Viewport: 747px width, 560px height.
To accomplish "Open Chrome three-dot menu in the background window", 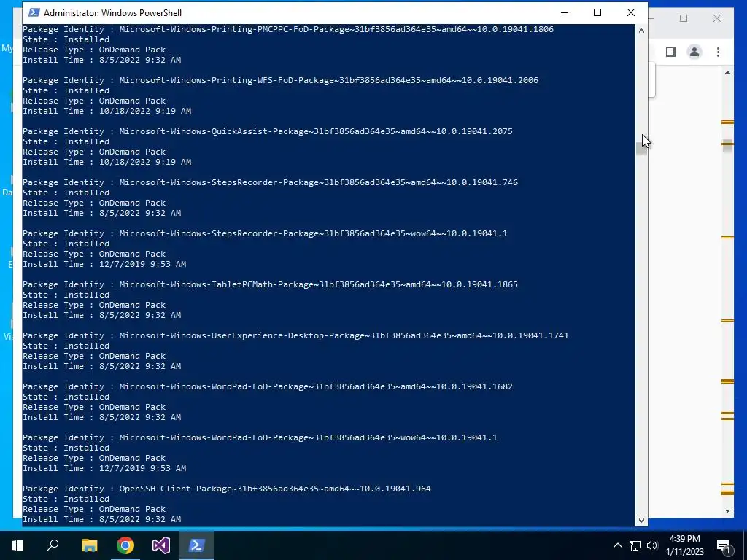I will coord(718,52).
